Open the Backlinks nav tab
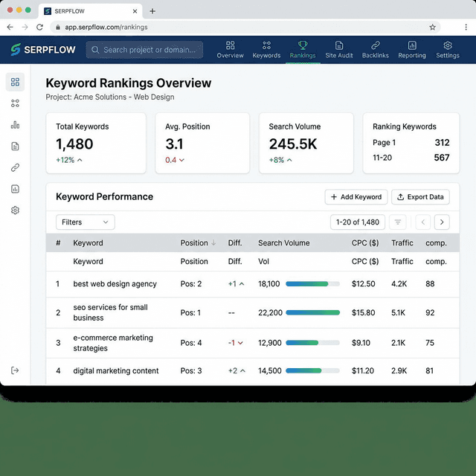Viewport: 476px width, 476px height. coord(376,50)
